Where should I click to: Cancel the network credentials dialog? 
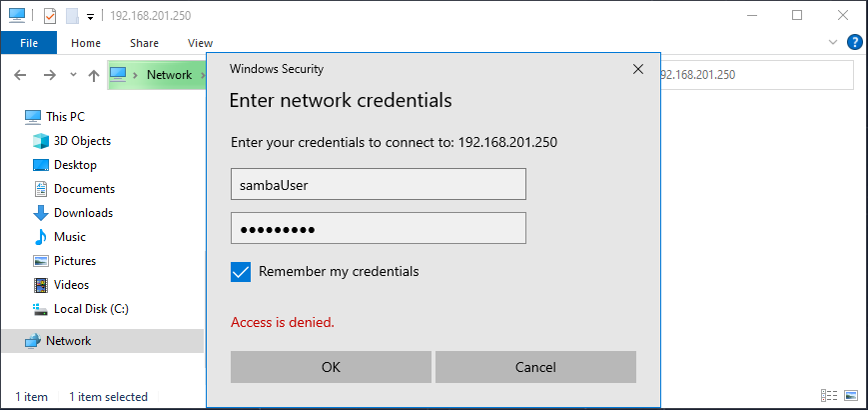[535, 367]
